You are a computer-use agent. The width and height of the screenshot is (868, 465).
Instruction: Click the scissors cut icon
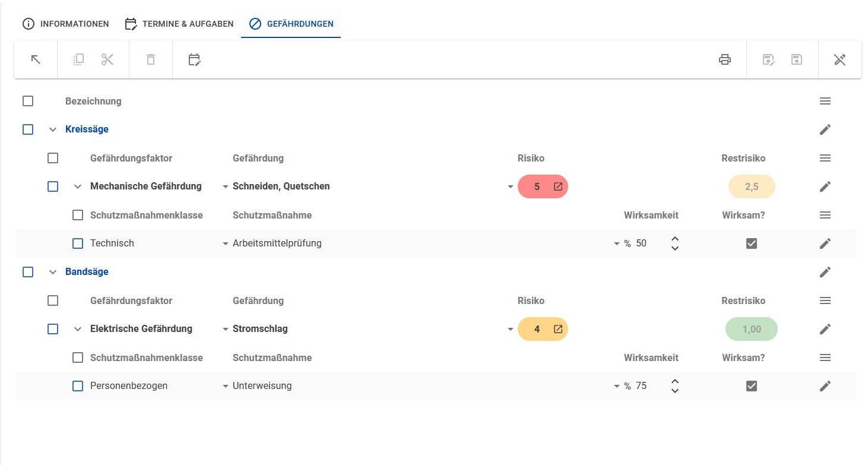click(x=107, y=59)
